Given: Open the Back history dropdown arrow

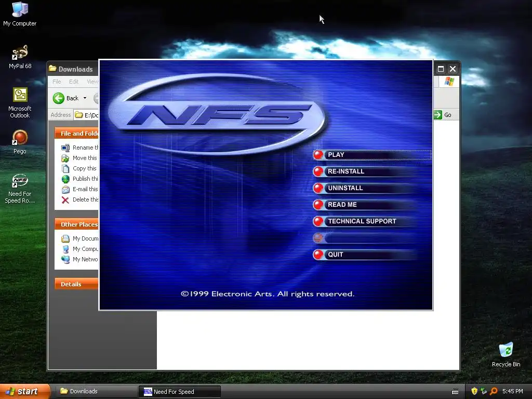Looking at the screenshot, I should pos(85,98).
